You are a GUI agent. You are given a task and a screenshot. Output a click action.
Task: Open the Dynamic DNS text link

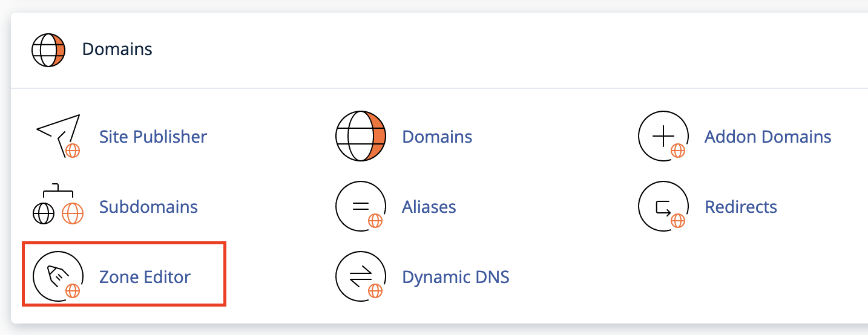[x=456, y=277]
